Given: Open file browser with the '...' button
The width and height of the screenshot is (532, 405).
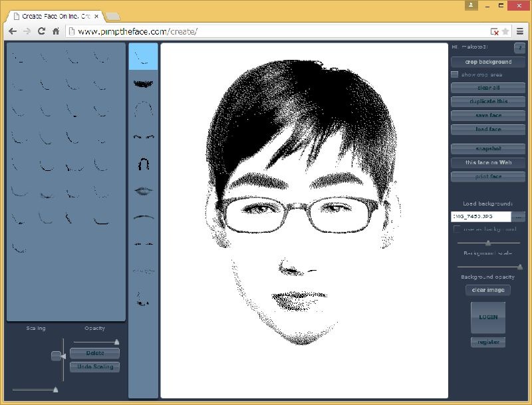Looking at the screenshot, I should tap(519, 217).
